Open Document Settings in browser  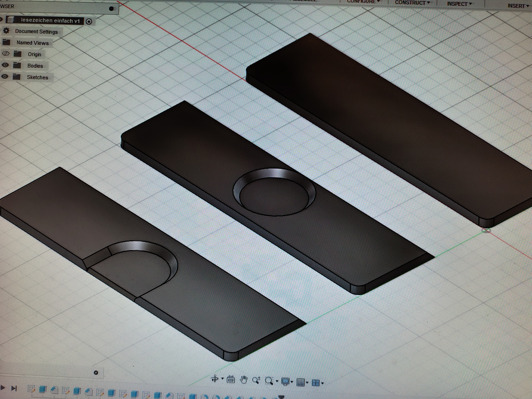point(36,32)
